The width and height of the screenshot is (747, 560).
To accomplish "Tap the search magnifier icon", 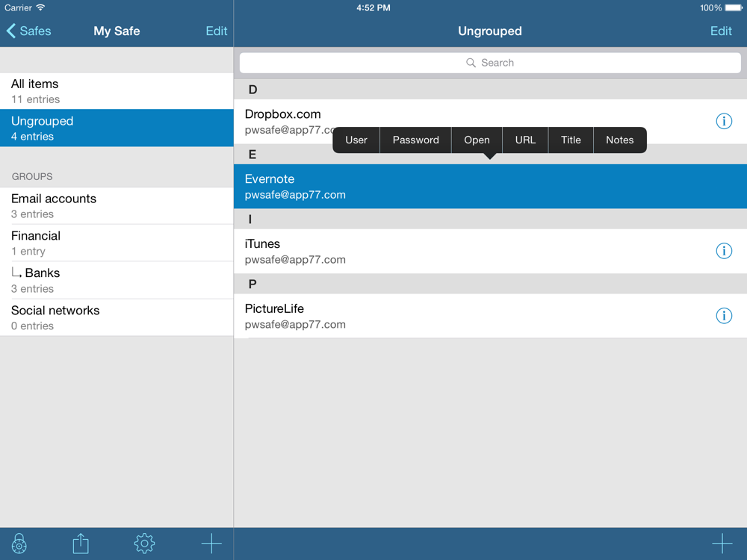I will click(471, 63).
